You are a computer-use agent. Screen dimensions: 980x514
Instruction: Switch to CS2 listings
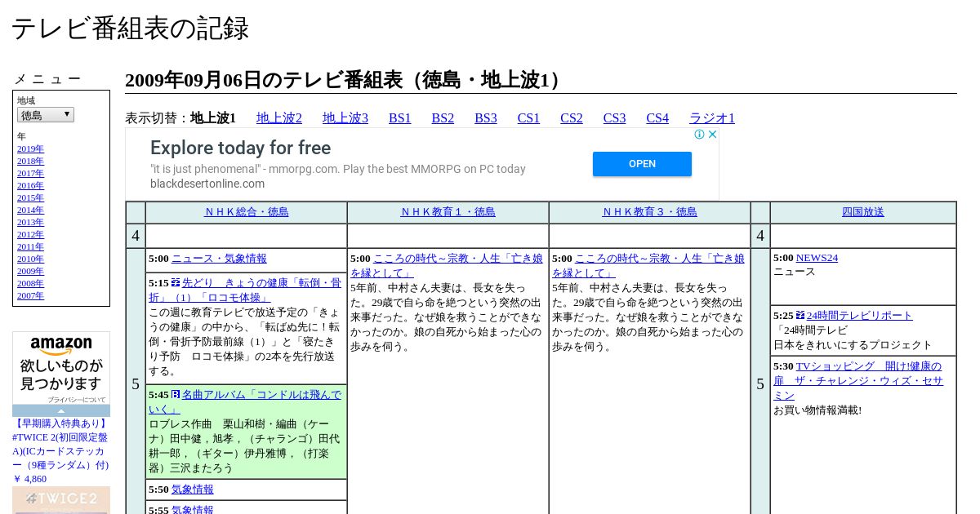[x=572, y=118]
